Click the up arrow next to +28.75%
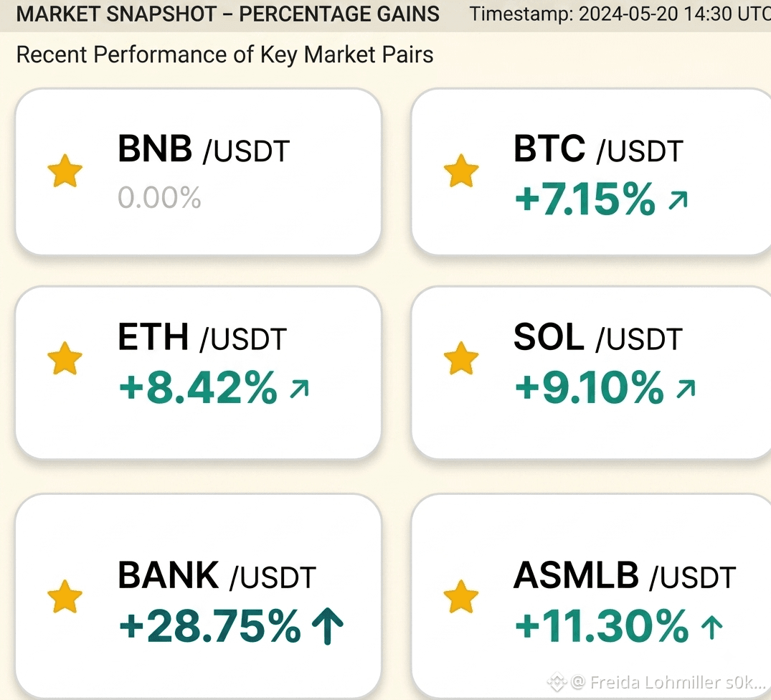Screen dimensions: 771x700 click(328, 626)
